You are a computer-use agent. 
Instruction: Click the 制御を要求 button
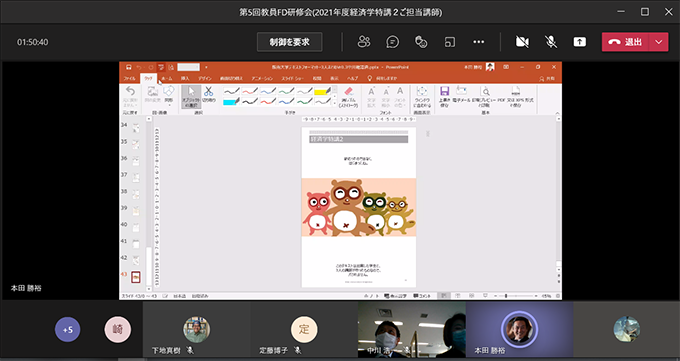(289, 42)
